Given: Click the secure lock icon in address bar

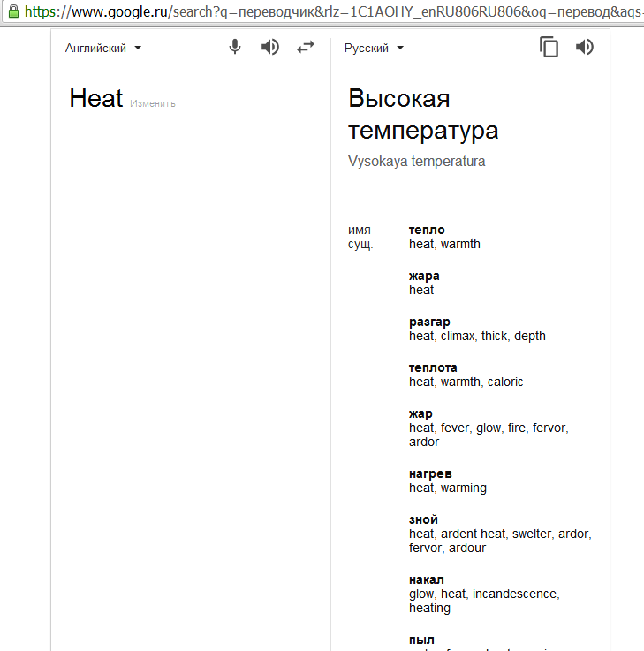Looking at the screenshot, I should [x=11, y=13].
